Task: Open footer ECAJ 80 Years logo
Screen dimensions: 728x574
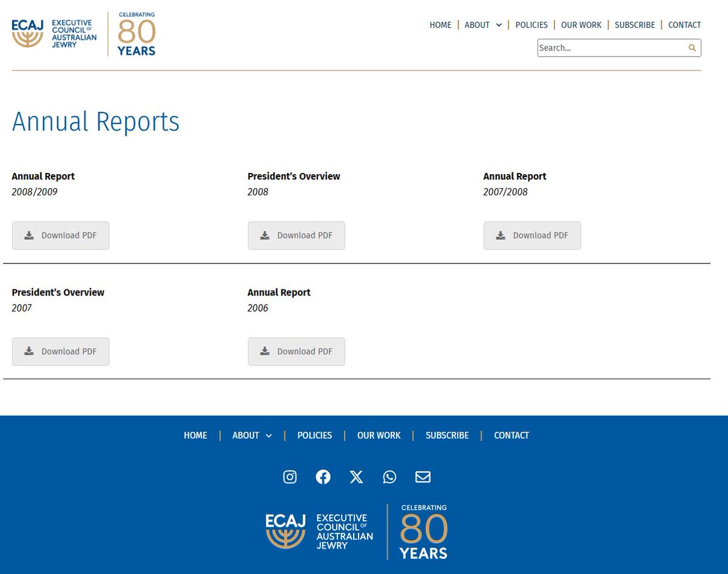Action: (357, 532)
